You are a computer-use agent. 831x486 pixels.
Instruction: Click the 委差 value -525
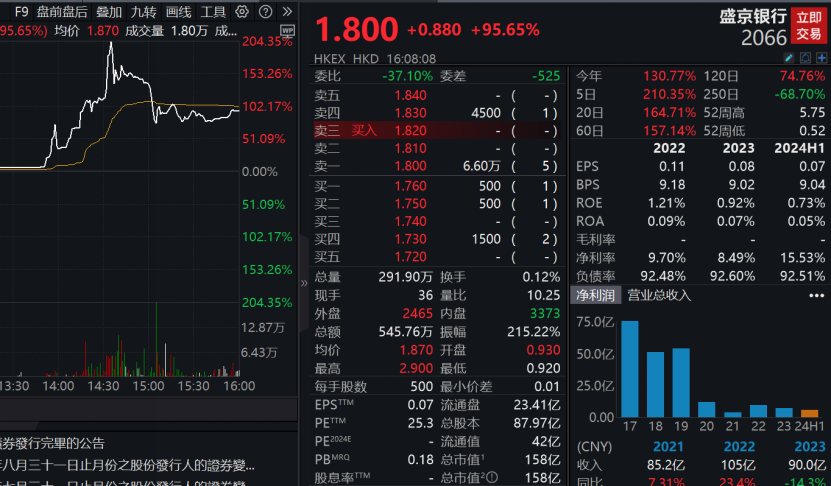point(546,76)
